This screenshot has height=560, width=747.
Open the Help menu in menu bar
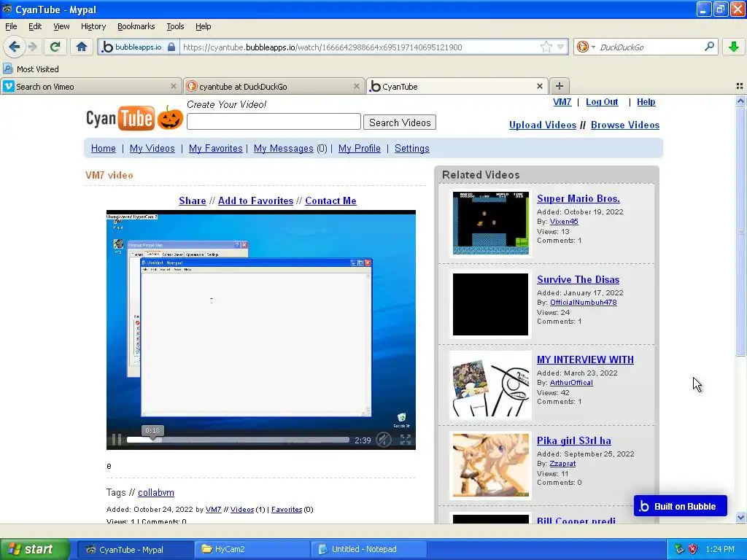(204, 26)
